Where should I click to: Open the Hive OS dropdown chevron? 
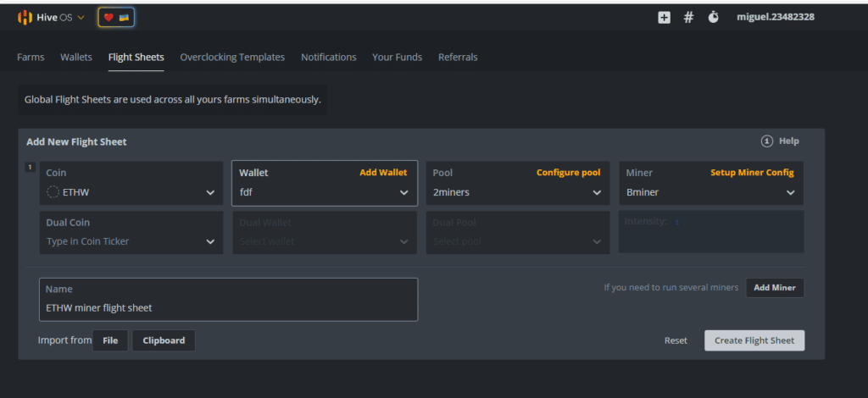81,18
